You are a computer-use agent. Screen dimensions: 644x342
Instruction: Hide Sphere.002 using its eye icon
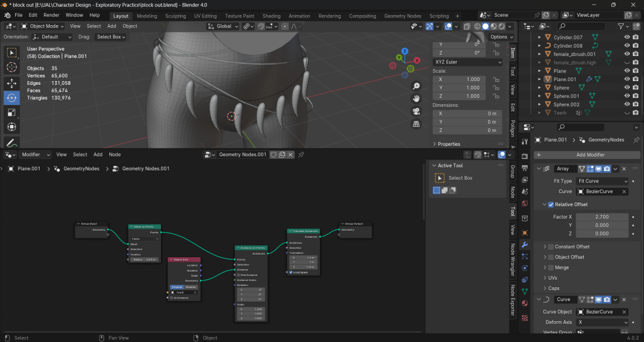(x=627, y=104)
